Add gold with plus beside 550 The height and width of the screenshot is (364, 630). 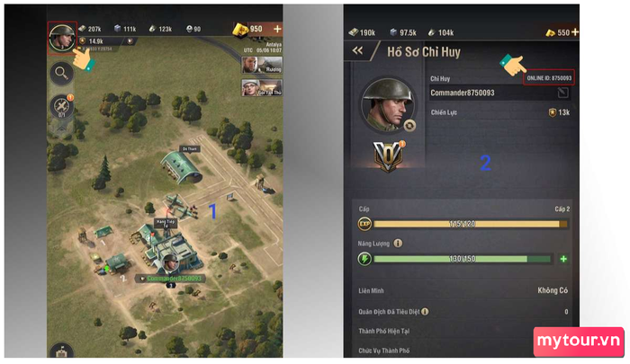click(575, 32)
